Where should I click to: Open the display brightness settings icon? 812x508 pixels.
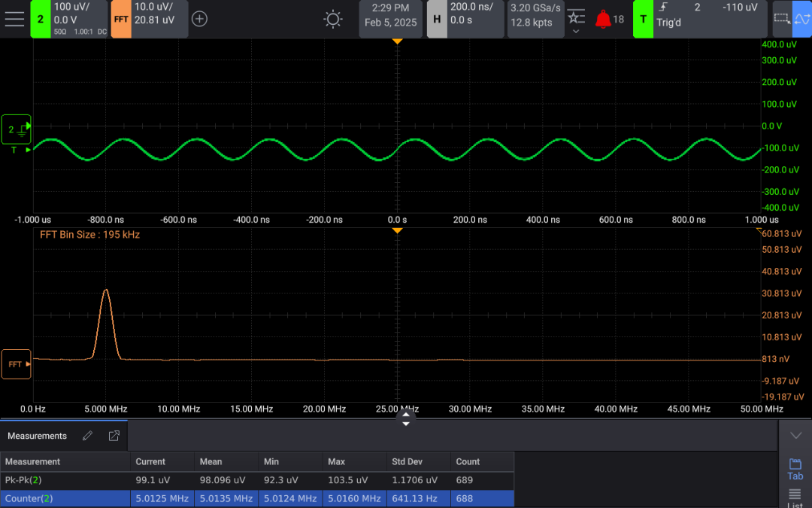click(x=333, y=19)
